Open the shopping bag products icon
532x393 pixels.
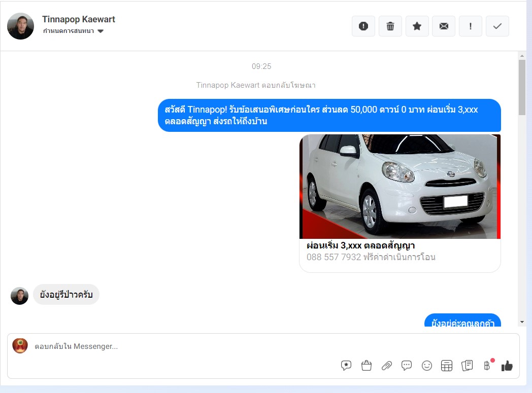(367, 366)
